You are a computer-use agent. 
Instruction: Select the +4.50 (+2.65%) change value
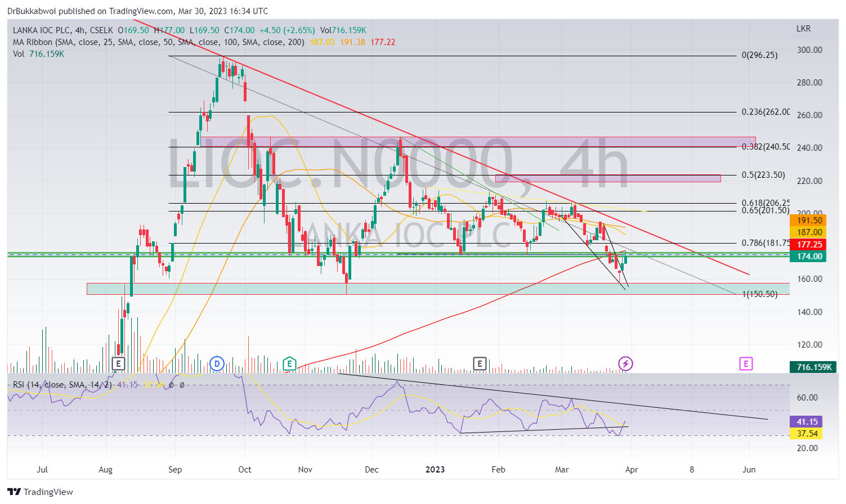287,30
